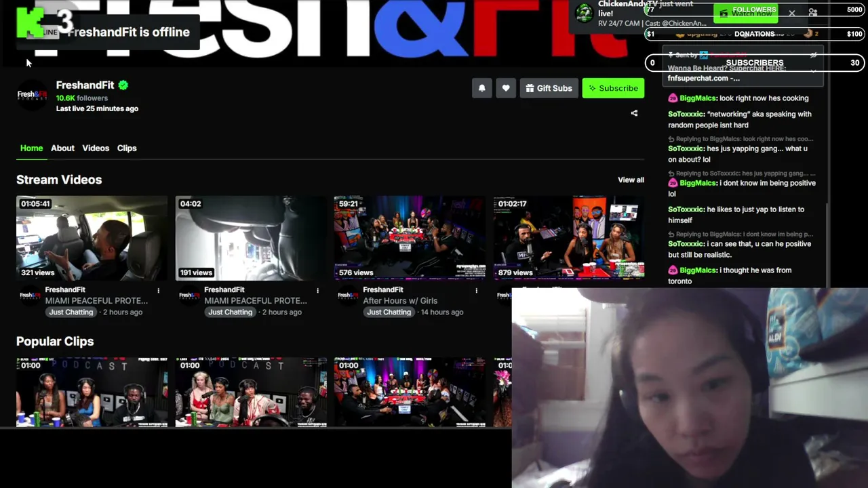The height and width of the screenshot is (488, 868).
Task: Dismiss the ChickenAndyTV live notification
Action: click(791, 13)
